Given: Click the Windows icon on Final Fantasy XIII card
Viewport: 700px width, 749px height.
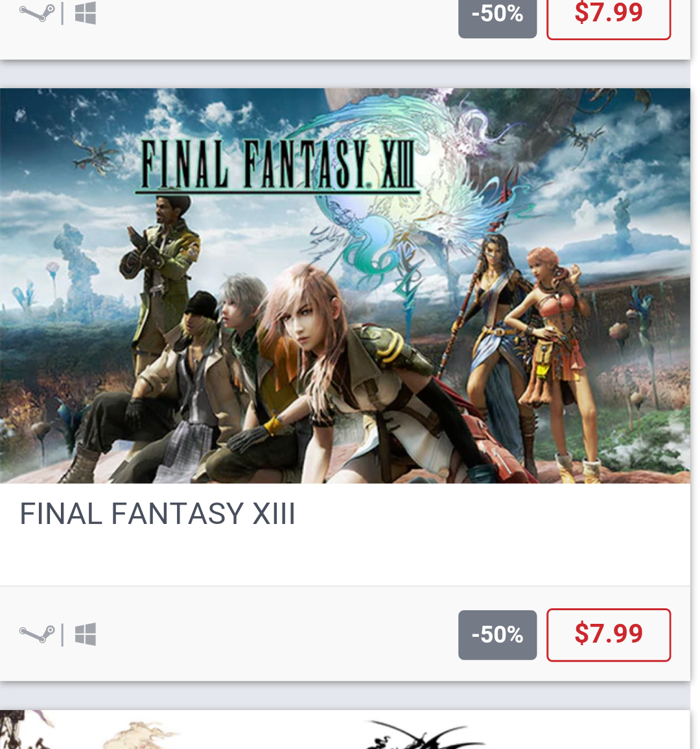Looking at the screenshot, I should 86,634.
